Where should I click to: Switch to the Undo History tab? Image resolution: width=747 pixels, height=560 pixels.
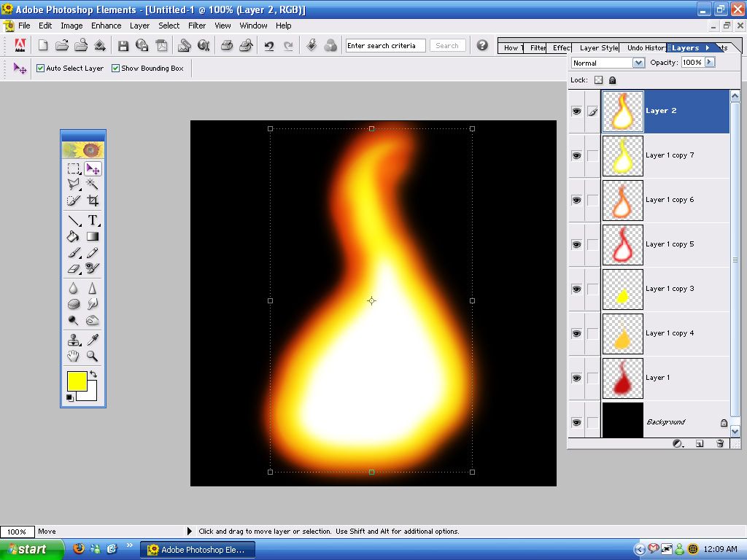click(x=646, y=48)
